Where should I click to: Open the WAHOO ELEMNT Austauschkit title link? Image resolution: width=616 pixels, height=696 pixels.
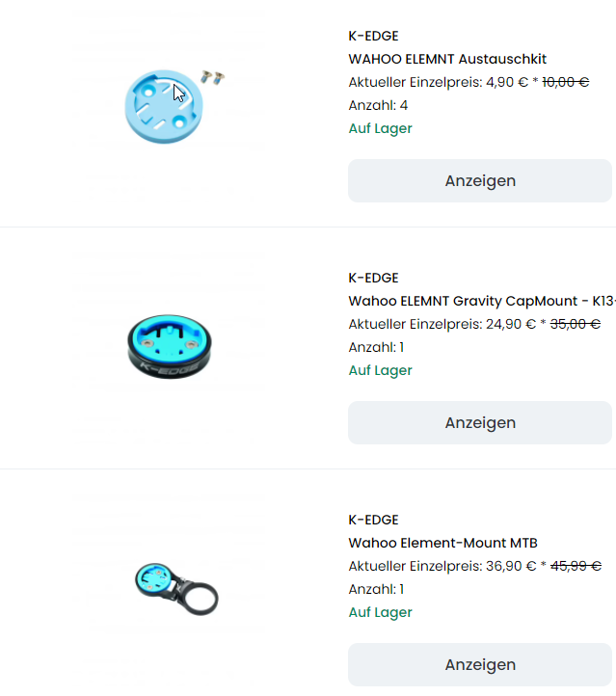point(447,59)
